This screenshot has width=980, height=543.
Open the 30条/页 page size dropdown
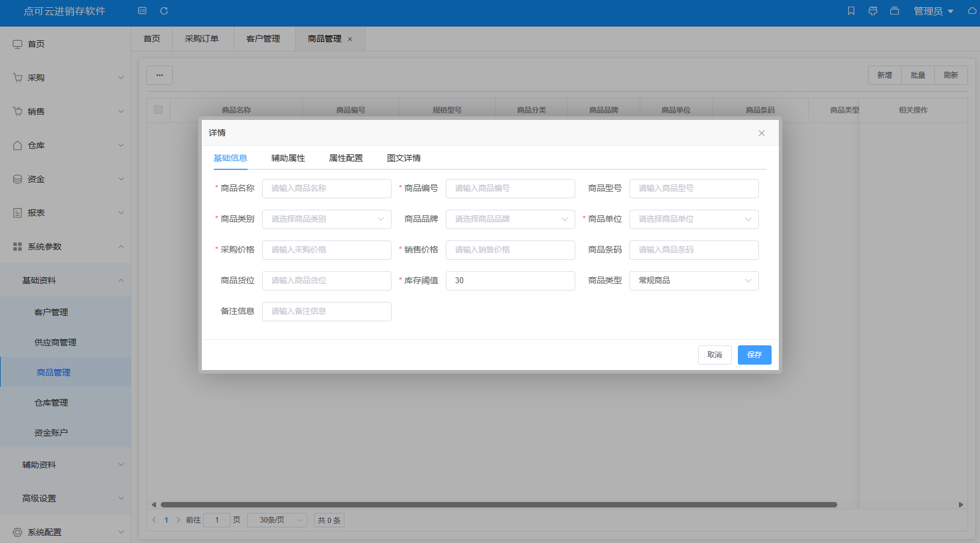pyautogui.click(x=276, y=519)
